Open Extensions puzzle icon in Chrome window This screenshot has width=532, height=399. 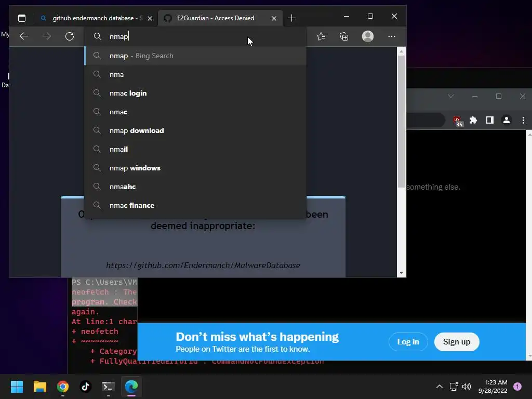click(473, 120)
